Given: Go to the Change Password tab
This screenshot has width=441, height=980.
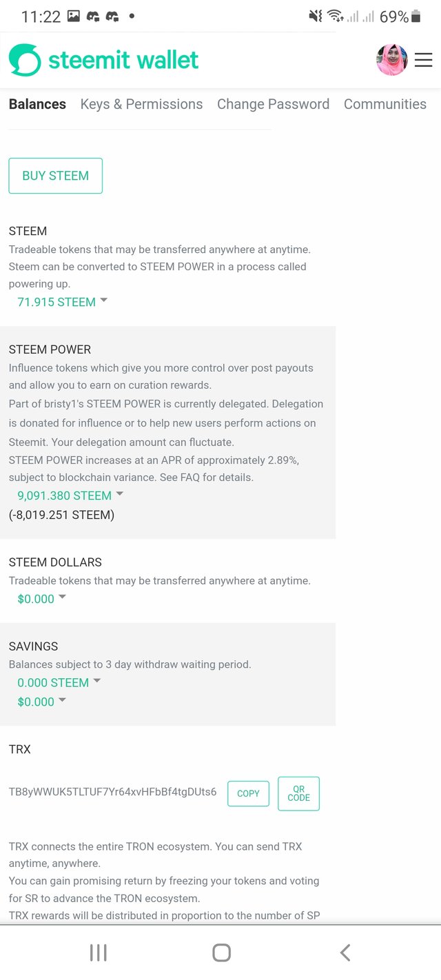Looking at the screenshot, I should [273, 104].
